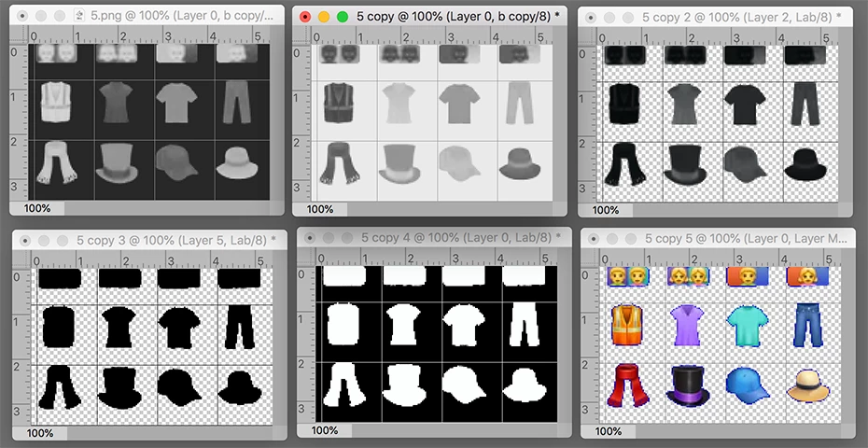Screen dimensions: 868x448
Task: Click the black top hat in 5 copy 5
Action: tap(688, 386)
